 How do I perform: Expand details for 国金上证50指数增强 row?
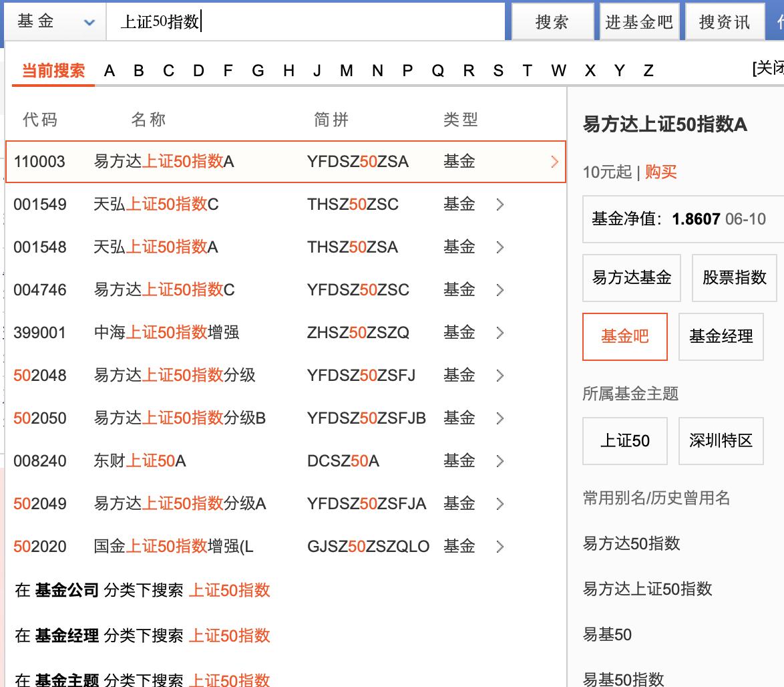click(x=500, y=546)
